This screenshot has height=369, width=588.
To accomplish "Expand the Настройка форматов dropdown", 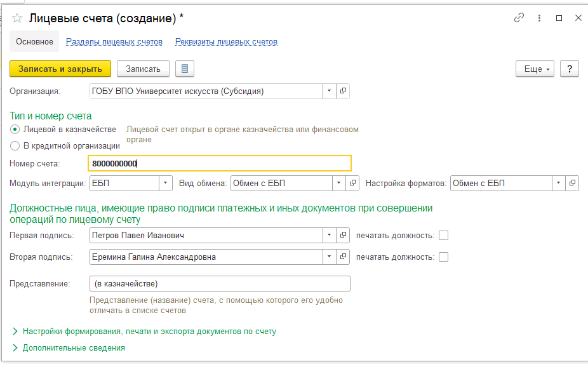I will pos(558,183).
